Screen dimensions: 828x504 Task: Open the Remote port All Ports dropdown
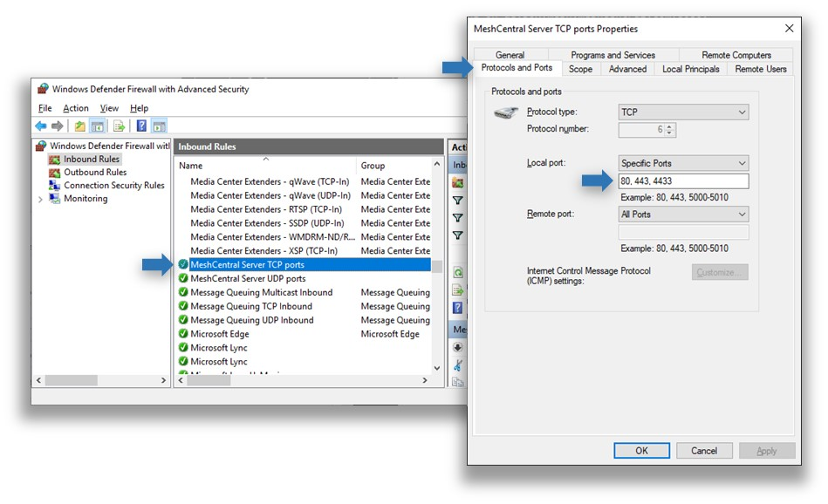coord(683,215)
